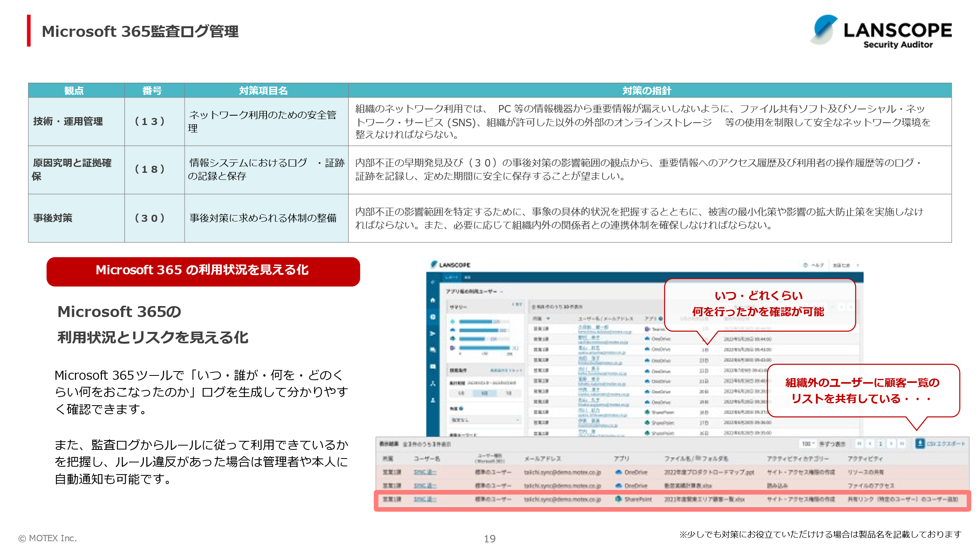Viewport: 980px width, 551px height.
Task: Click the org-tree icon in the sidebar
Action: 433,383
